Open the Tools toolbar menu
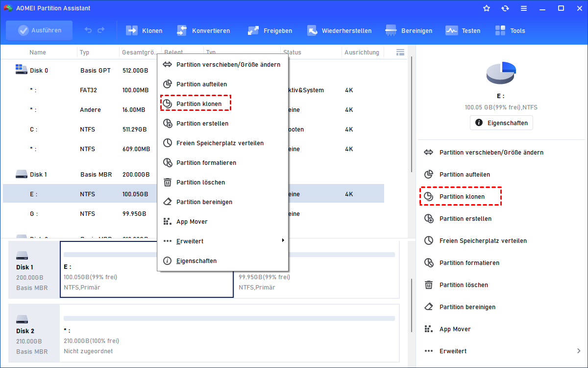 click(510, 30)
